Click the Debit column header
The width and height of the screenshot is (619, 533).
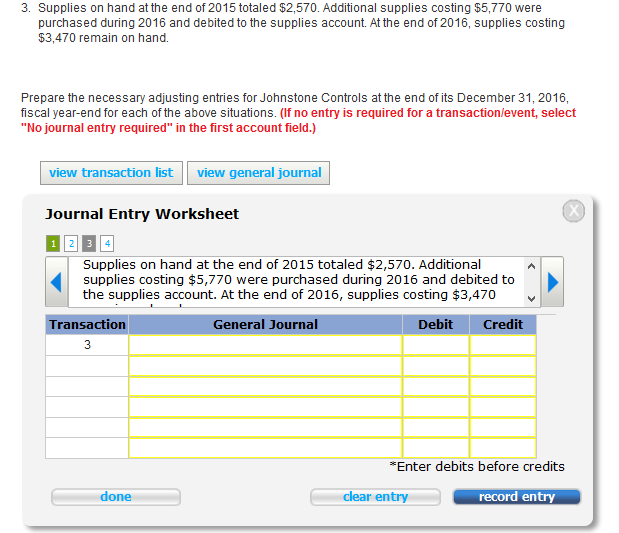click(x=436, y=325)
